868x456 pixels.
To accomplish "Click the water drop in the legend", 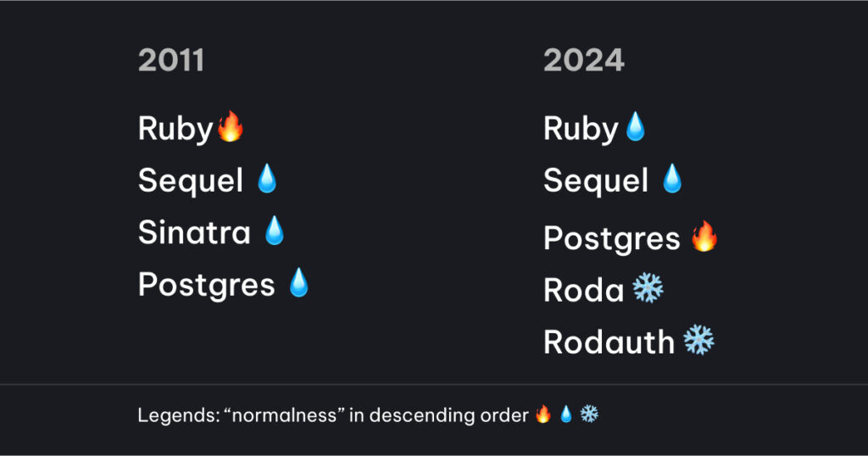I will [x=566, y=415].
